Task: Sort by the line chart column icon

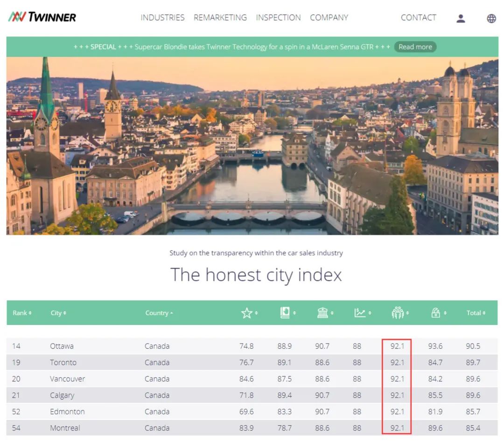Action: tap(360, 312)
